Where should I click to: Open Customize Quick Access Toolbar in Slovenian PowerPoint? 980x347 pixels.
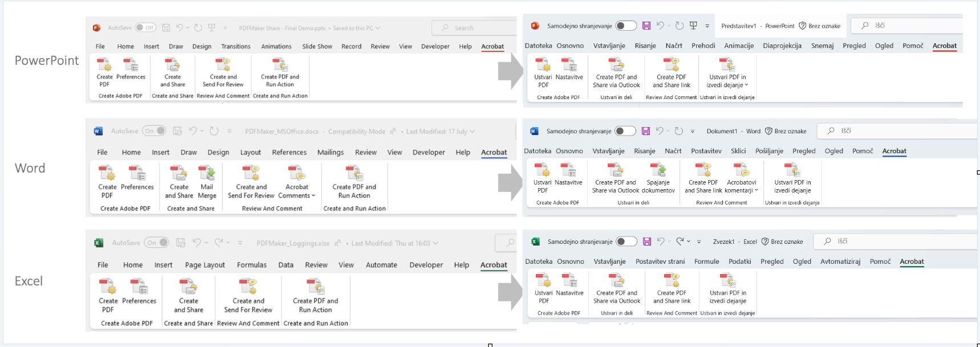(x=707, y=26)
